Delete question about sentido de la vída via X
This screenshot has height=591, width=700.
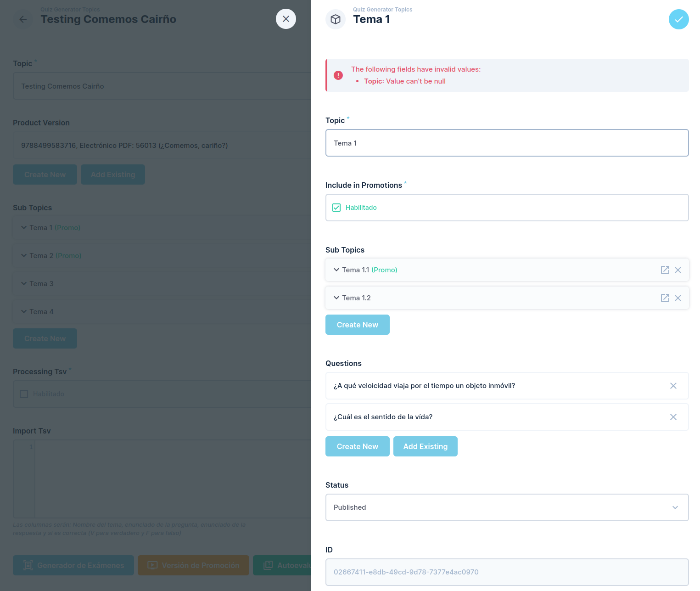[x=673, y=417]
